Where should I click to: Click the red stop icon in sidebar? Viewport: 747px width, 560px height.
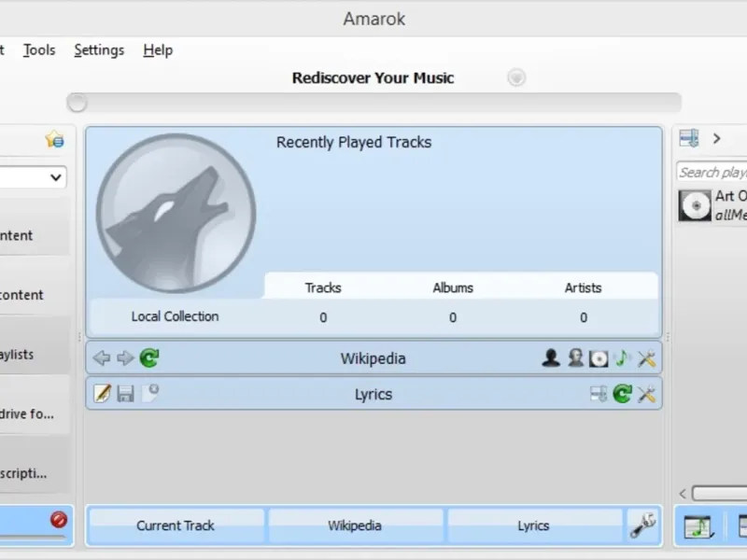59,520
